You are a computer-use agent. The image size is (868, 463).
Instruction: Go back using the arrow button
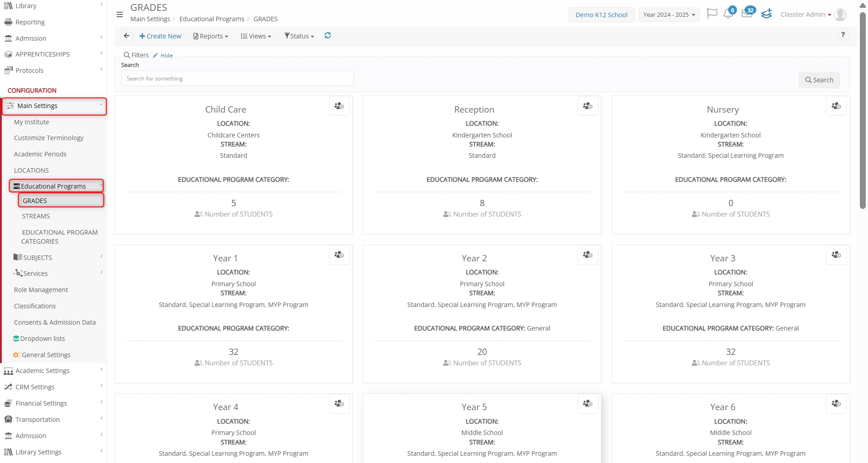coord(127,36)
